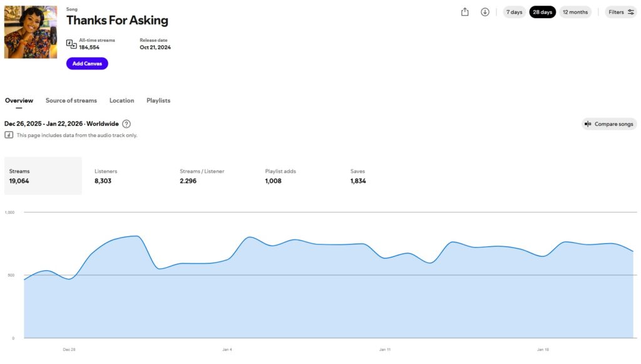The image size is (641, 364).
Task: Open the Playlists tab
Action: click(x=158, y=101)
